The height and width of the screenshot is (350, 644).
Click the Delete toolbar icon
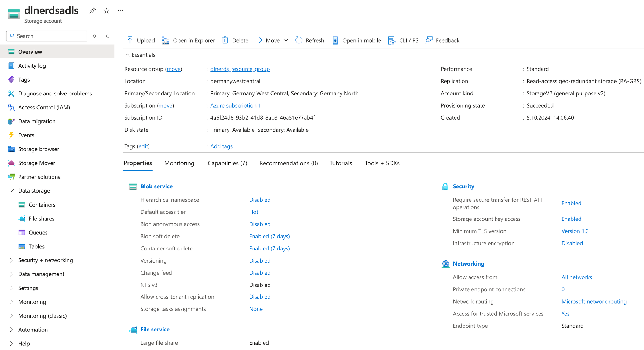(x=225, y=40)
